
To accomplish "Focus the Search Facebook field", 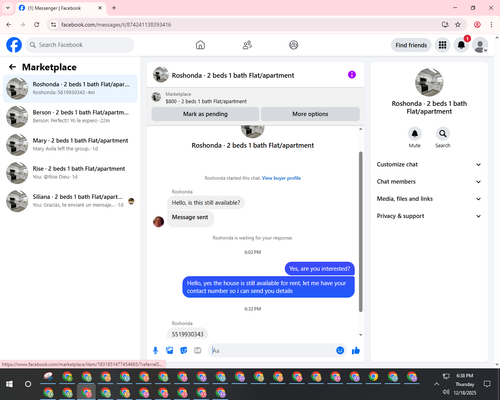I will [x=80, y=45].
